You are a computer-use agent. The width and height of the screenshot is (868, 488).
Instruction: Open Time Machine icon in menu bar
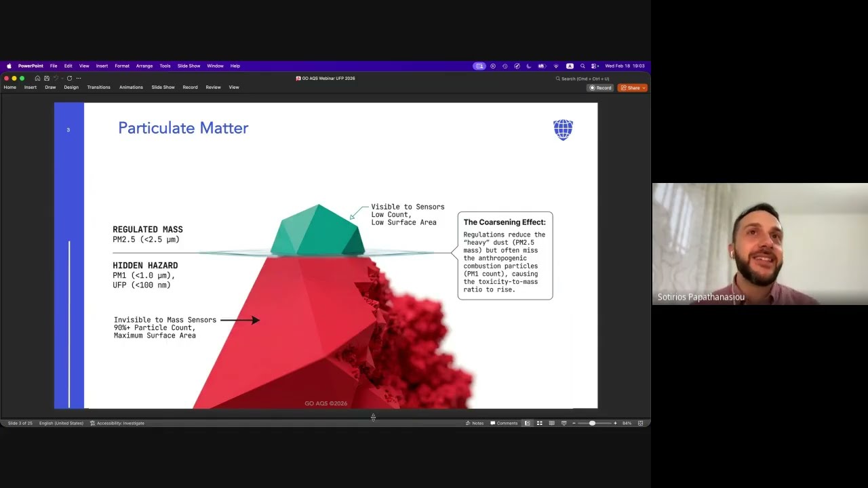(505, 66)
